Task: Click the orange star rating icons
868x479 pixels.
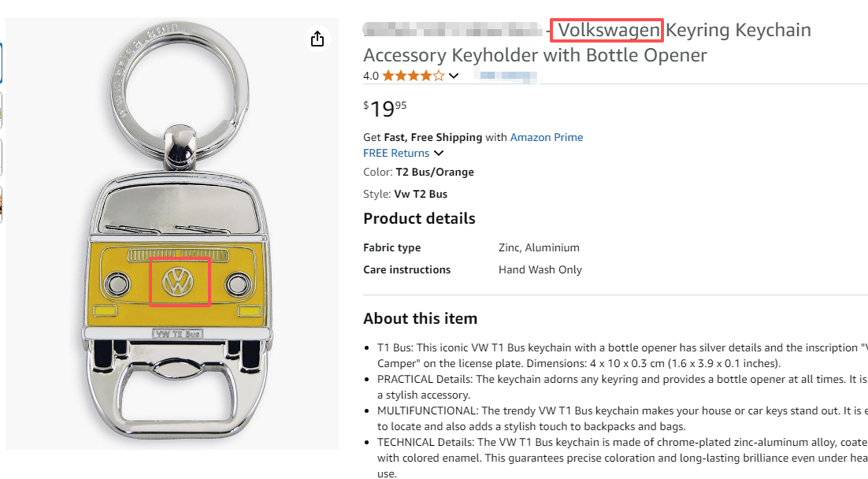Action: [x=414, y=76]
